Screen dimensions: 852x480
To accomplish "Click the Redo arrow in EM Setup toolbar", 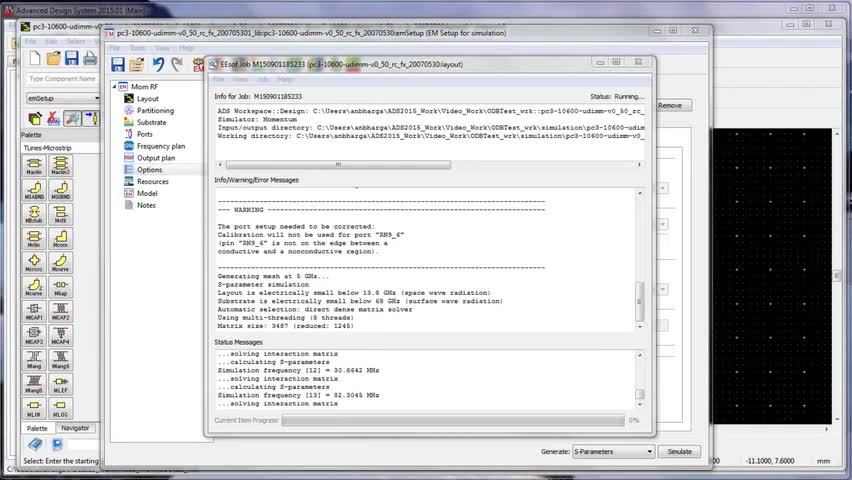I will (177, 65).
